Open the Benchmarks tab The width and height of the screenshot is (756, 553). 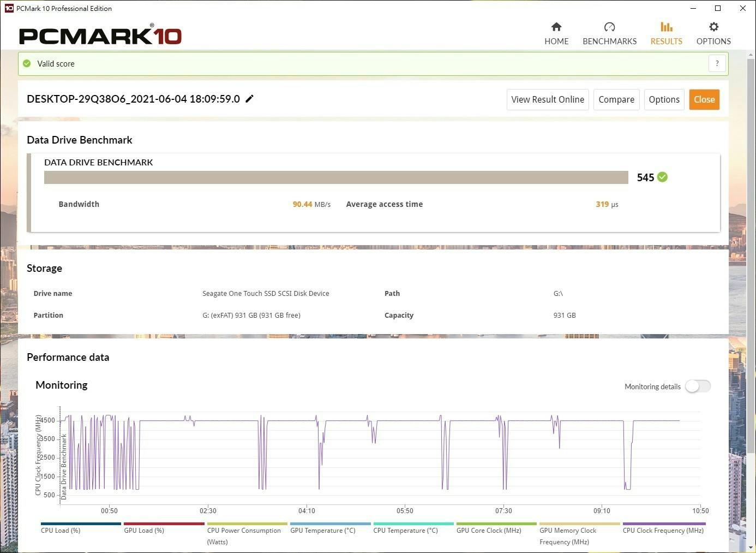(609, 34)
